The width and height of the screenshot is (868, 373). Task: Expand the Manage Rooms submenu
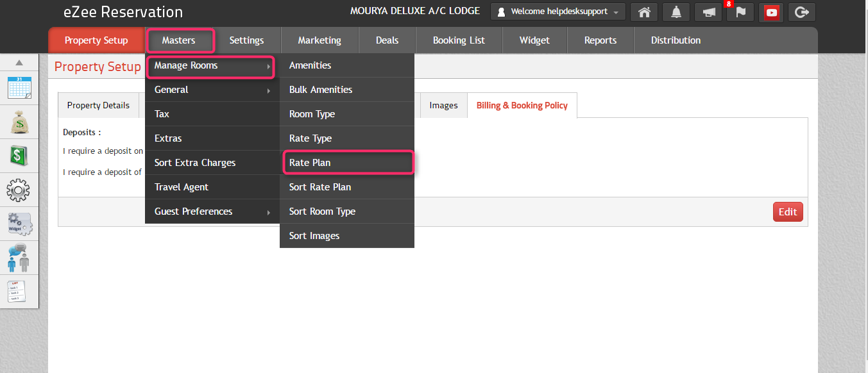pyautogui.click(x=211, y=66)
